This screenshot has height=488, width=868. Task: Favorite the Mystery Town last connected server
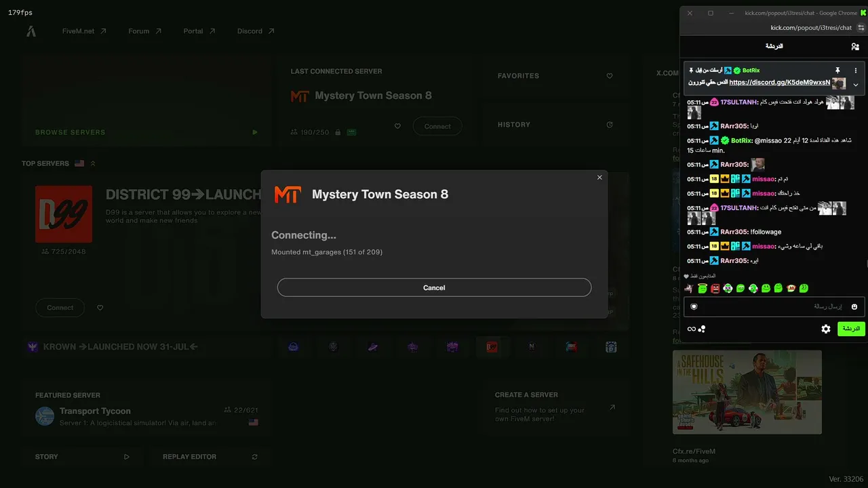pos(397,126)
